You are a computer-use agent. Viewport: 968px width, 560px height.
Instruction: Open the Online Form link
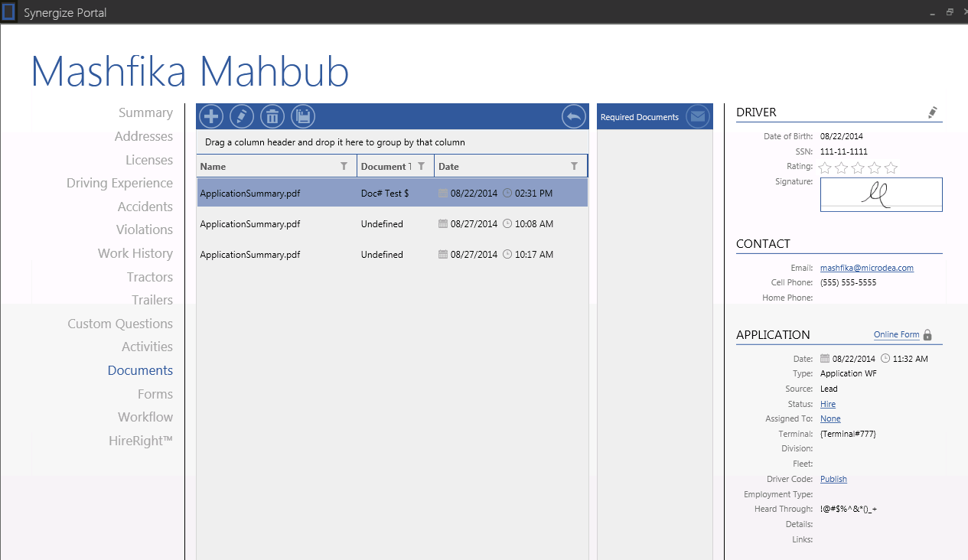[x=896, y=334]
